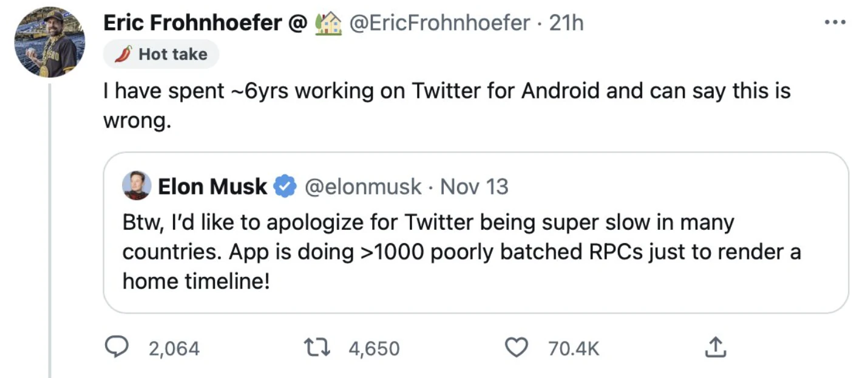Click the 70.4K likes count

(573, 348)
